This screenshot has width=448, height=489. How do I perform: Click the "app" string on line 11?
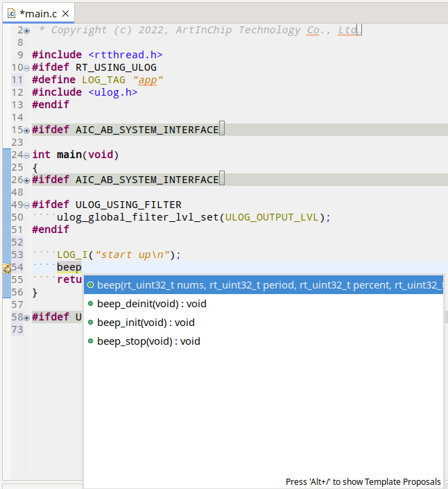(x=148, y=80)
